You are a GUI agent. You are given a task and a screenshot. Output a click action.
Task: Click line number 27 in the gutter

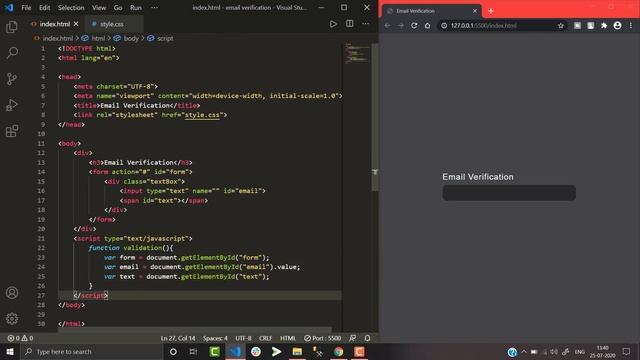click(41, 296)
